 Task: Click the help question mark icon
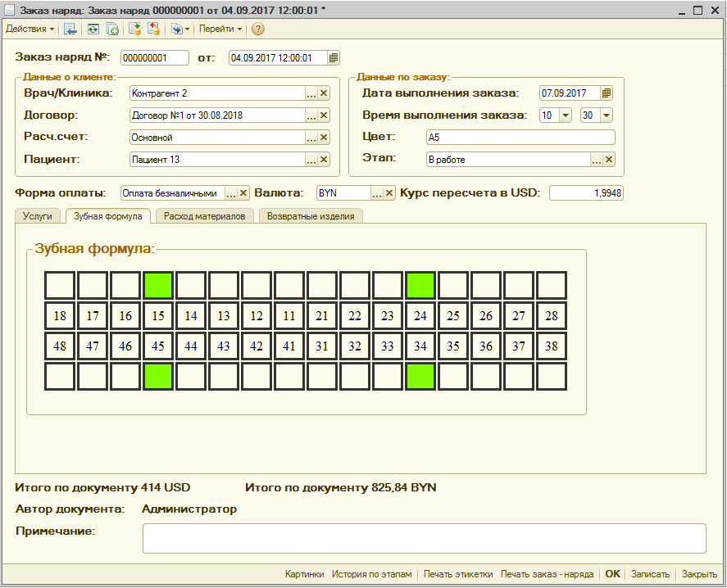258,29
